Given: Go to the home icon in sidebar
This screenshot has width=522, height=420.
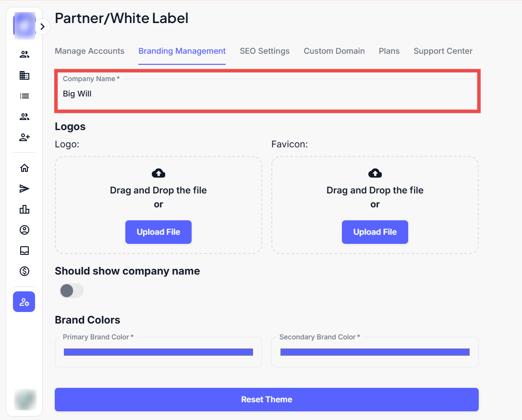Looking at the screenshot, I should coord(24,168).
